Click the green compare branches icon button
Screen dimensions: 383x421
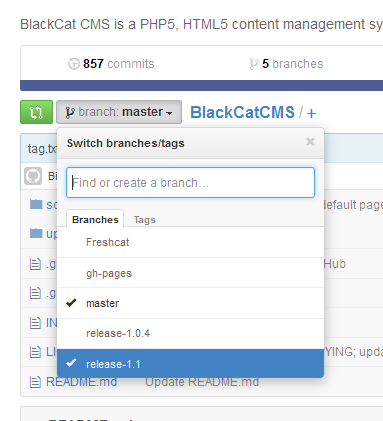pos(36,112)
